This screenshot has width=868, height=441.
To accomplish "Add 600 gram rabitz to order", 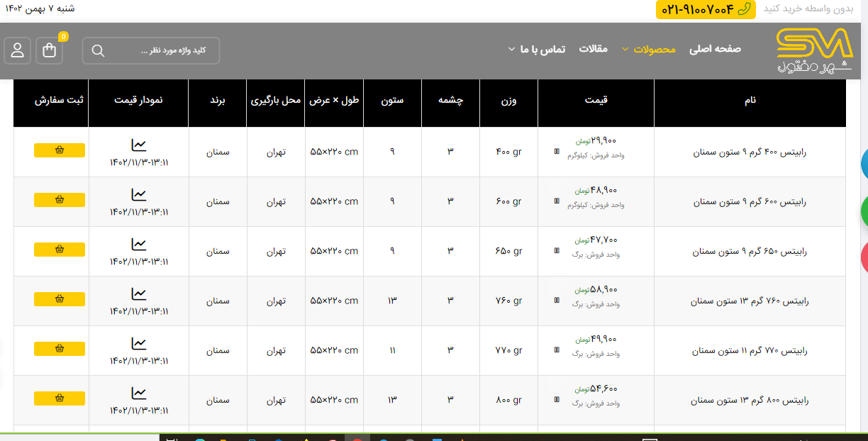I will [x=60, y=200].
